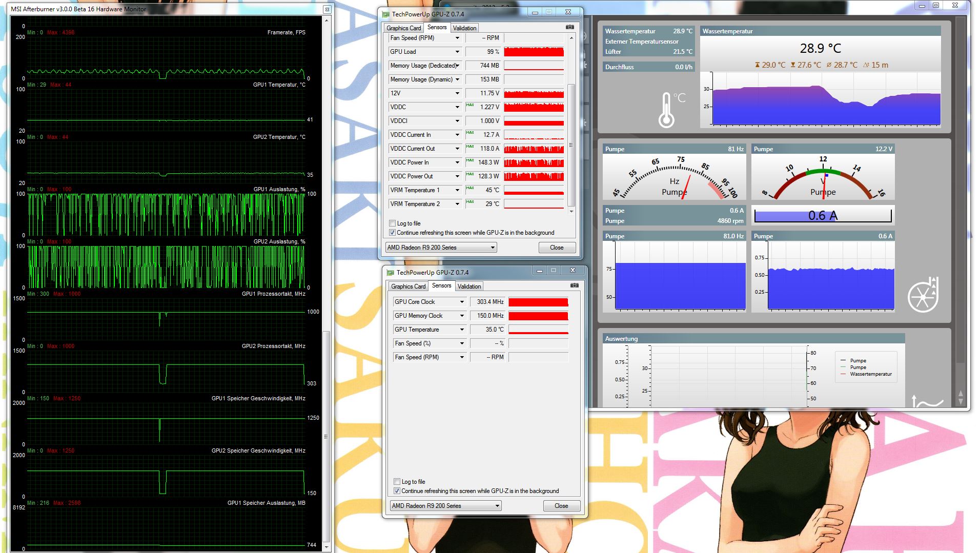
Task: Click the Wassertemperatur history chart in aquasuite
Action: [826, 99]
